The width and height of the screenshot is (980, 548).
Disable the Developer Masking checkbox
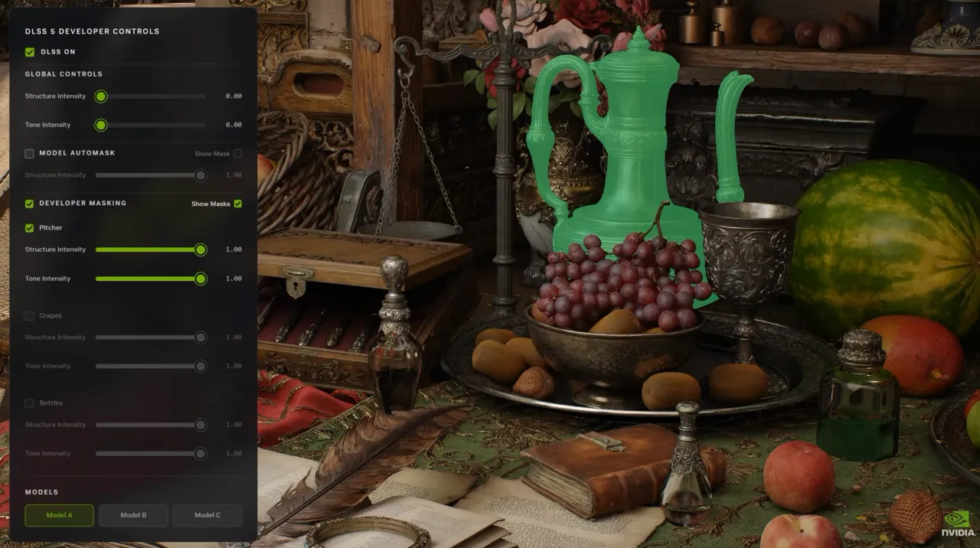point(30,204)
